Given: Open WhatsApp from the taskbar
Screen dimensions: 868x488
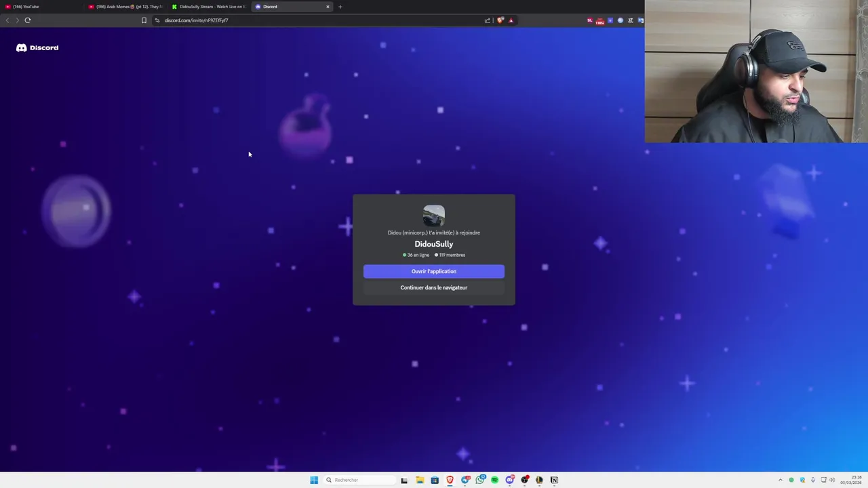Looking at the screenshot, I should 480,480.
